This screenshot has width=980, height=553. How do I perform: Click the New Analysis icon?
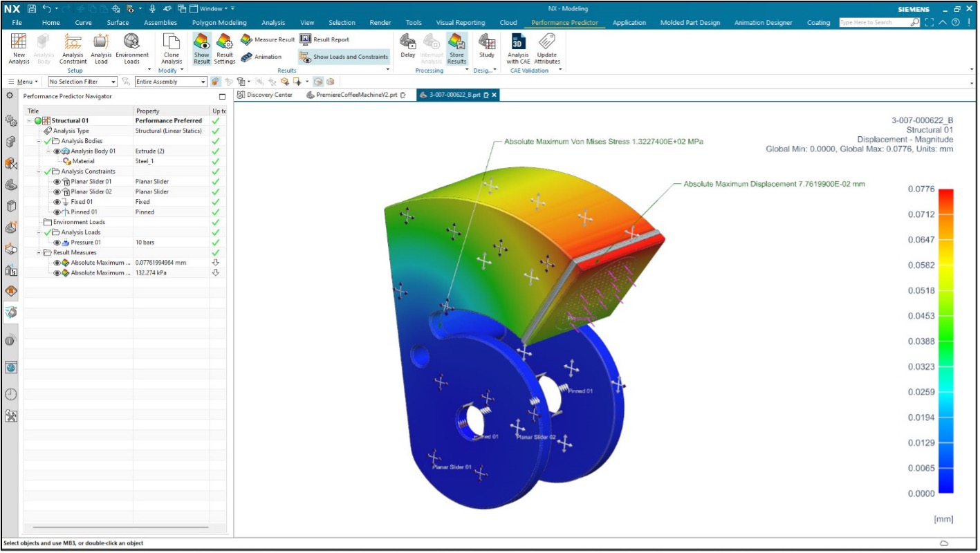(x=19, y=42)
